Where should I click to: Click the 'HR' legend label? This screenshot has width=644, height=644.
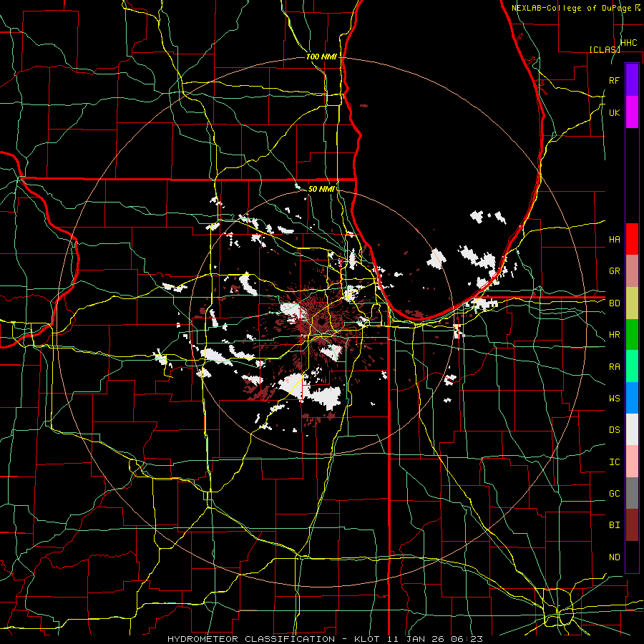(x=614, y=335)
